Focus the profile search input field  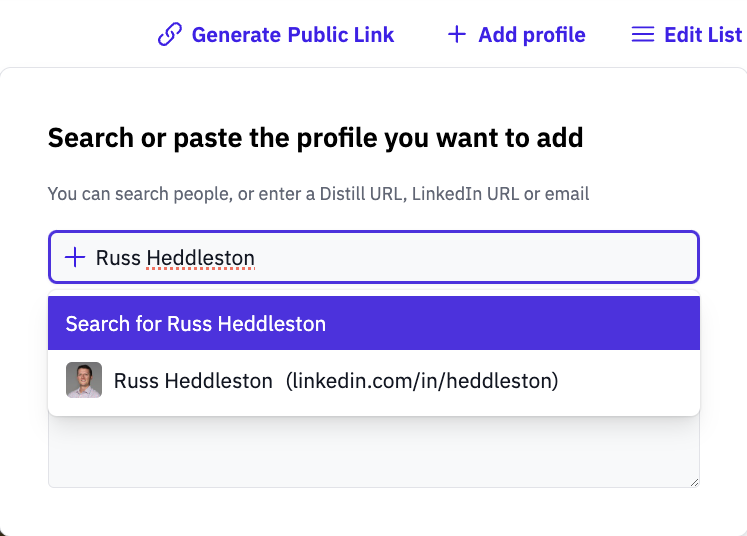pyautogui.click(x=374, y=257)
